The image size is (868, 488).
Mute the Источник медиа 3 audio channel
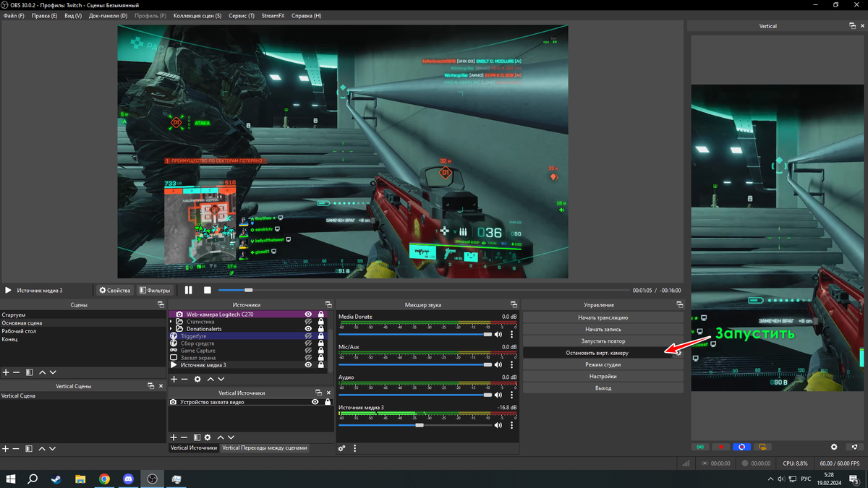point(498,425)
